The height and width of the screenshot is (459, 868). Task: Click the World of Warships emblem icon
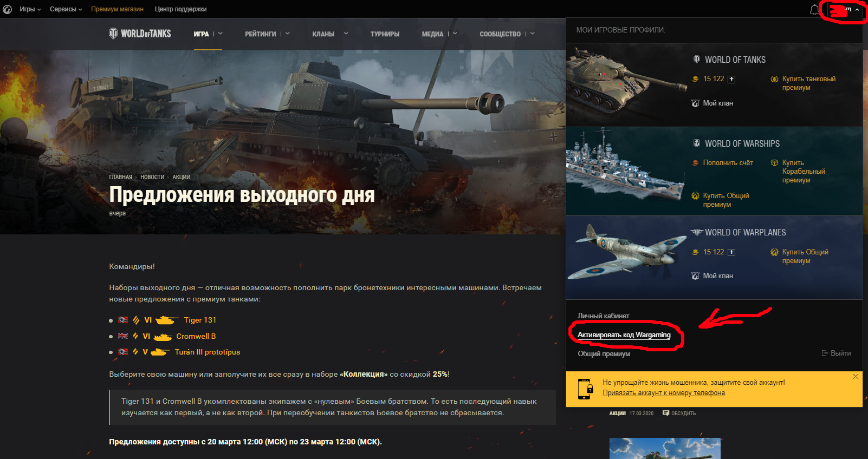[x=697, y=143]
